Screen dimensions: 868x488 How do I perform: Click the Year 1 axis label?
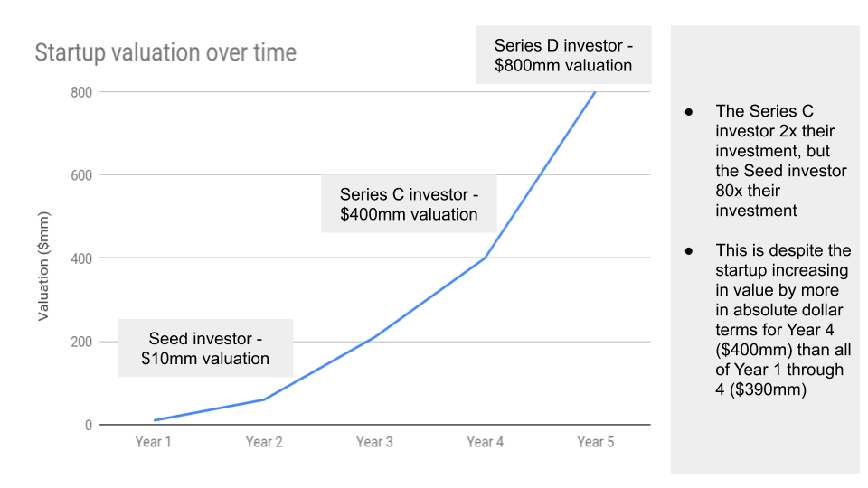[x=154, y=442]
